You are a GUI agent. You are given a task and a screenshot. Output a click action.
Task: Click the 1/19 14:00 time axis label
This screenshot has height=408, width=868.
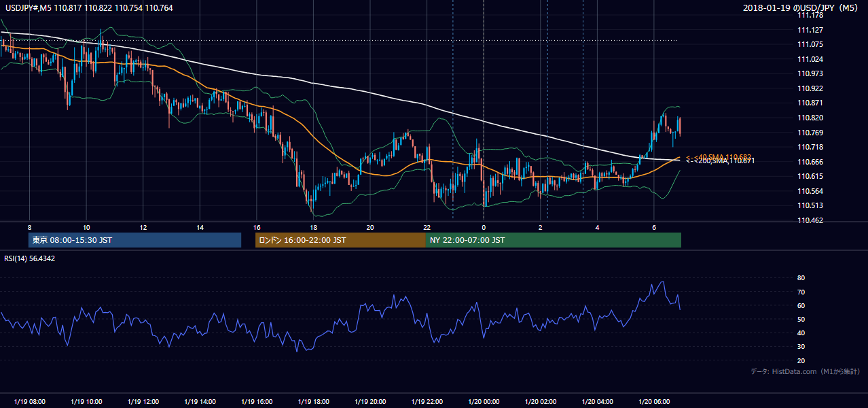[x=200, y=402]
